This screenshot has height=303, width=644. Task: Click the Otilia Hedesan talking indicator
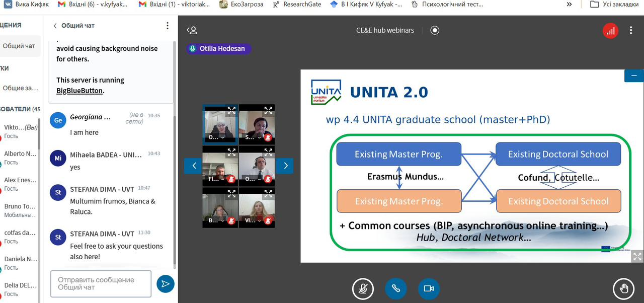click(218, 49)
